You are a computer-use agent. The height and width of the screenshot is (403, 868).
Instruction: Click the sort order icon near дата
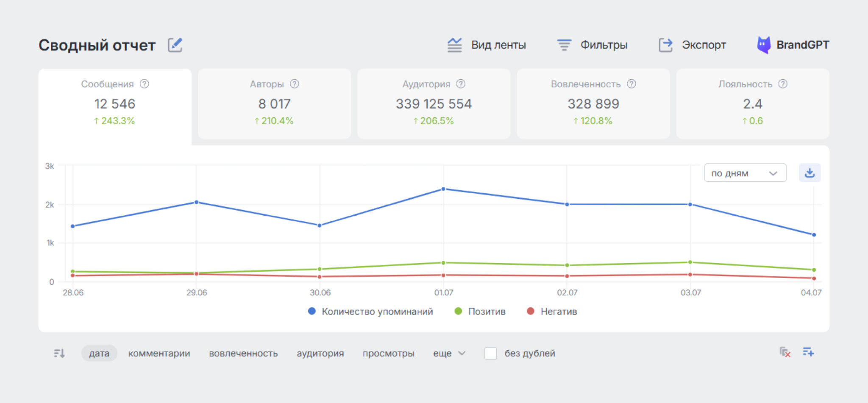coord(59,353)
